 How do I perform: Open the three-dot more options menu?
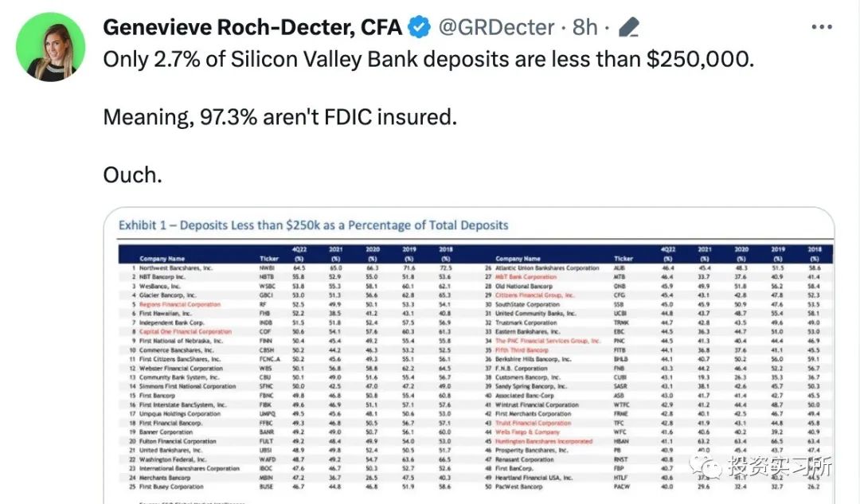(822, 27)
